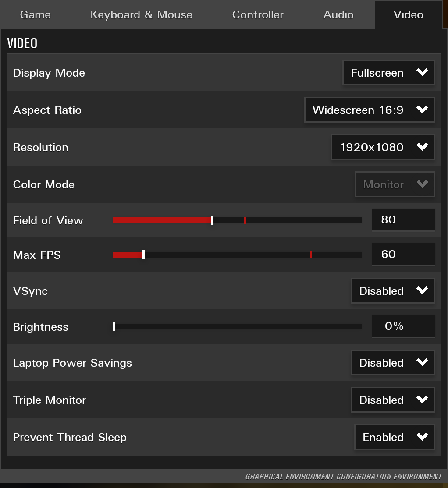Switch to the Controller tab
448x488 pixels.
[258, 15]
